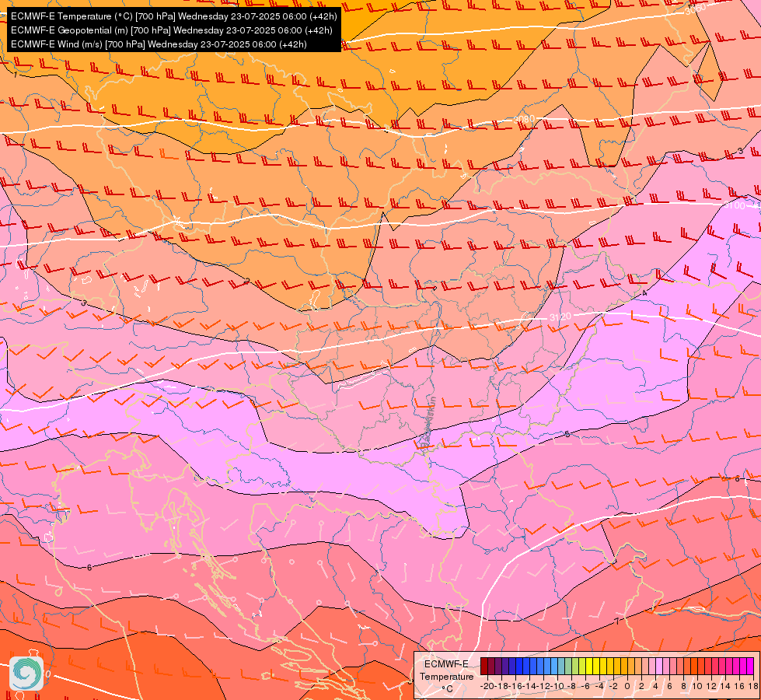The width and height of the screenshot is (761, 700).
Task: Click the °C unit label in legend
Action: (x=448, y=689)
